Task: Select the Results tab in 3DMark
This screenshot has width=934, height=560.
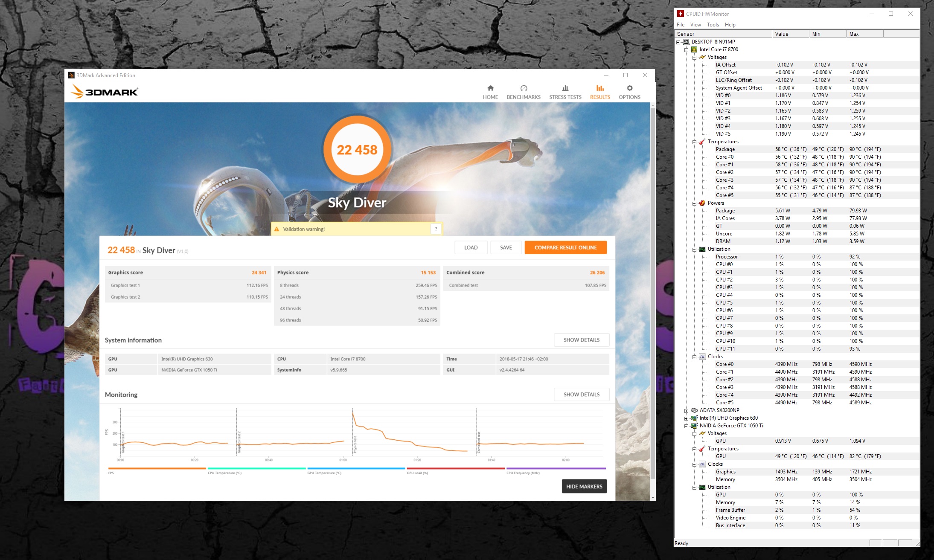Action: tap(600, 92)
